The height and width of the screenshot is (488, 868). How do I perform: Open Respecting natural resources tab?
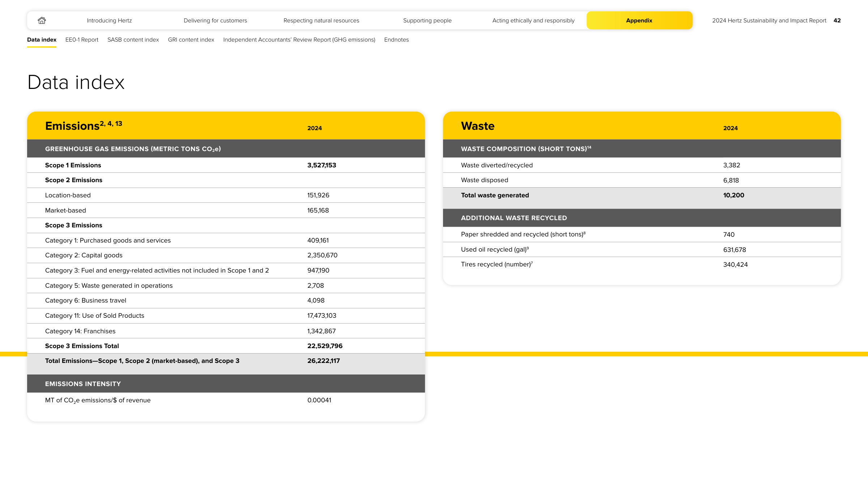click(321, 21)
